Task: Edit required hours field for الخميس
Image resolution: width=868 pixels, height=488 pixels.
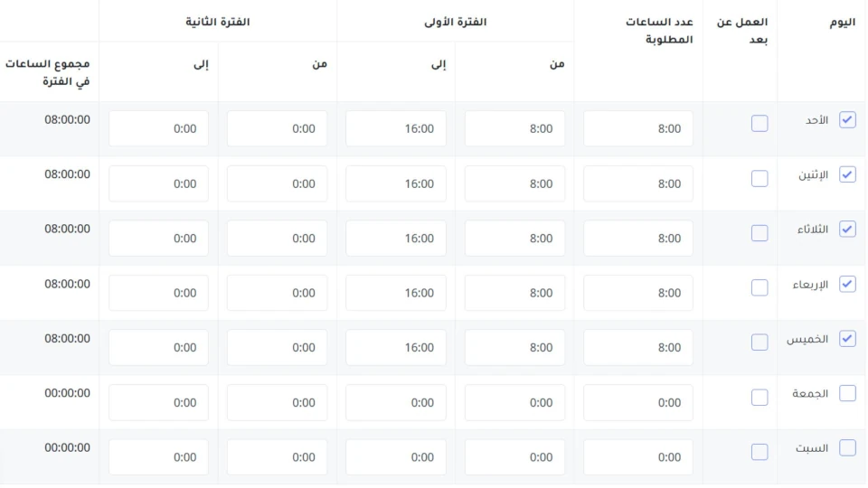Action: tap(638, 347)
